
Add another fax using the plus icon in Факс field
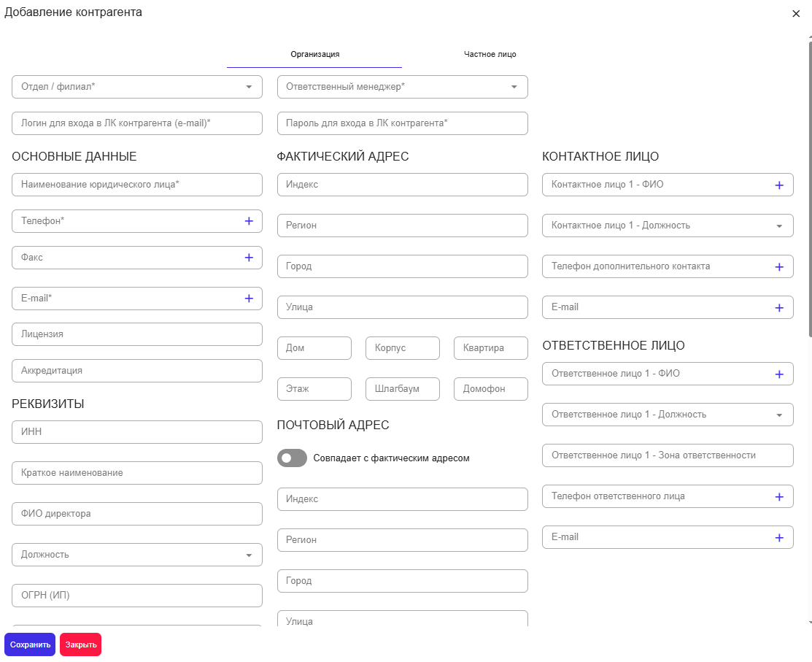[249, 258]
